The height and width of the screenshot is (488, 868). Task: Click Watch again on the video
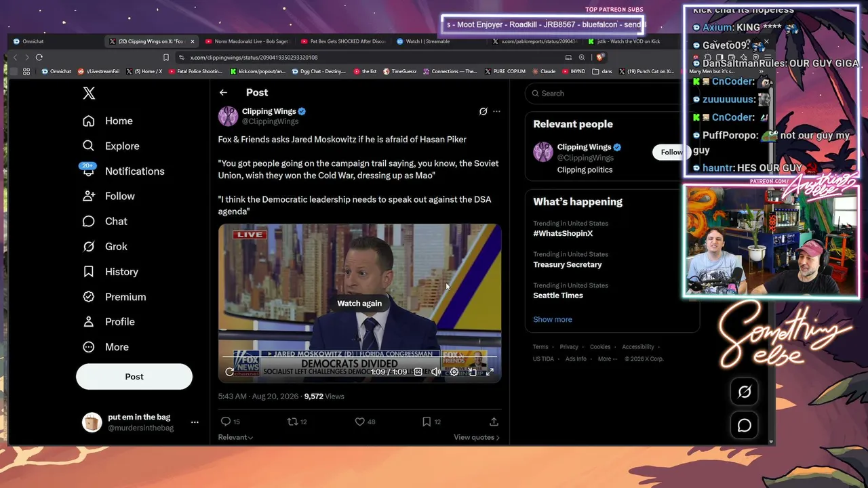point(359,303)
